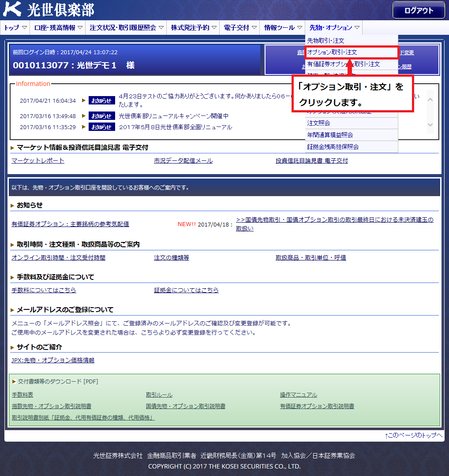Select 注文照会 from the dropdown

(352, 123)
